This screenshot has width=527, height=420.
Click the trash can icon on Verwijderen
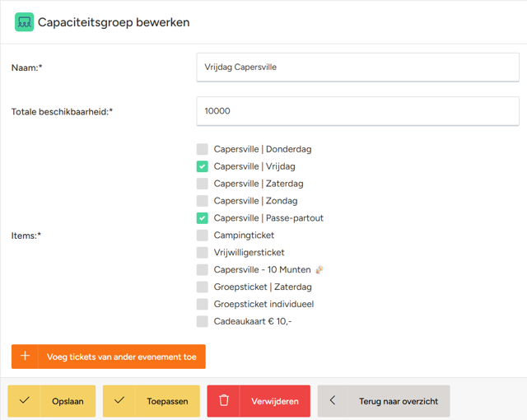click(224, 400)
